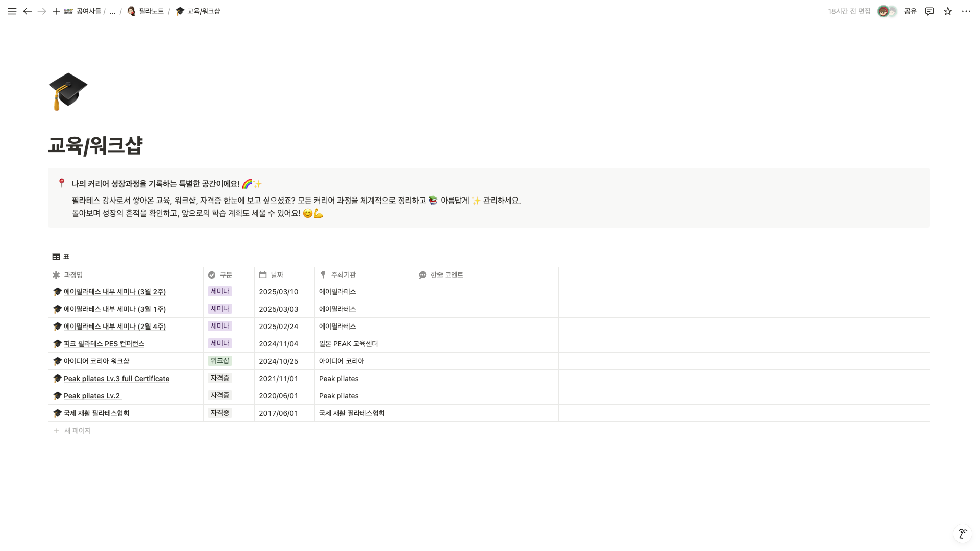Click the green 워크샵 tag

click(220, 361)
